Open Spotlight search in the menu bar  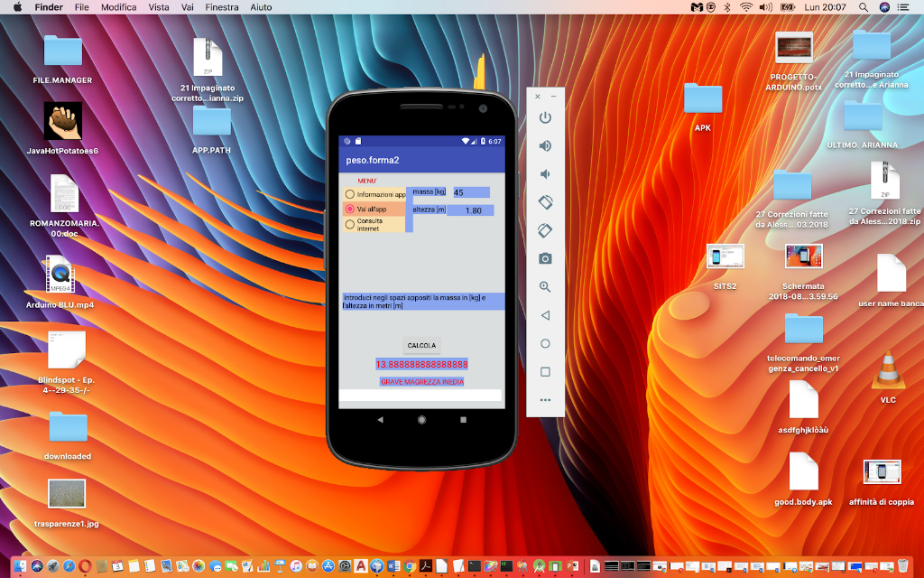(863, 7)
